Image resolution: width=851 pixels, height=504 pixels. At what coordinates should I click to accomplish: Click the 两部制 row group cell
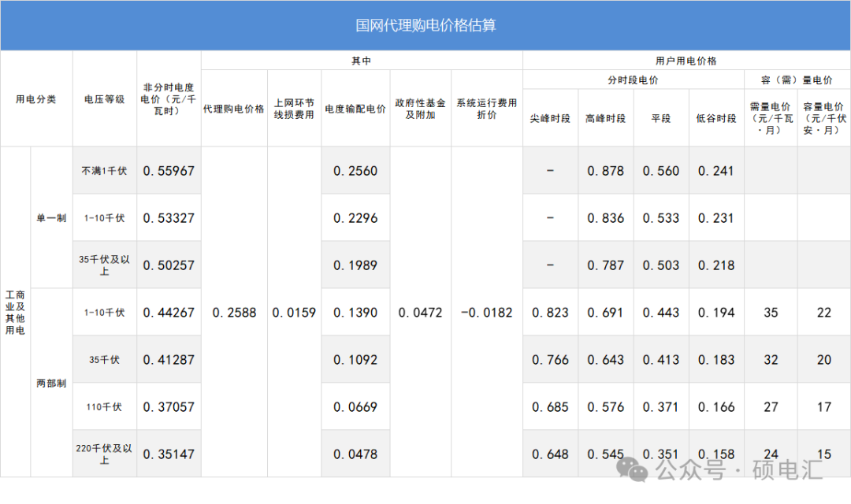coord(51,384)
